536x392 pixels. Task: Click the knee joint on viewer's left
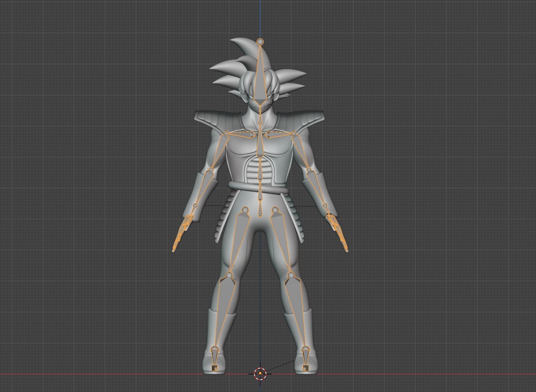229,275
